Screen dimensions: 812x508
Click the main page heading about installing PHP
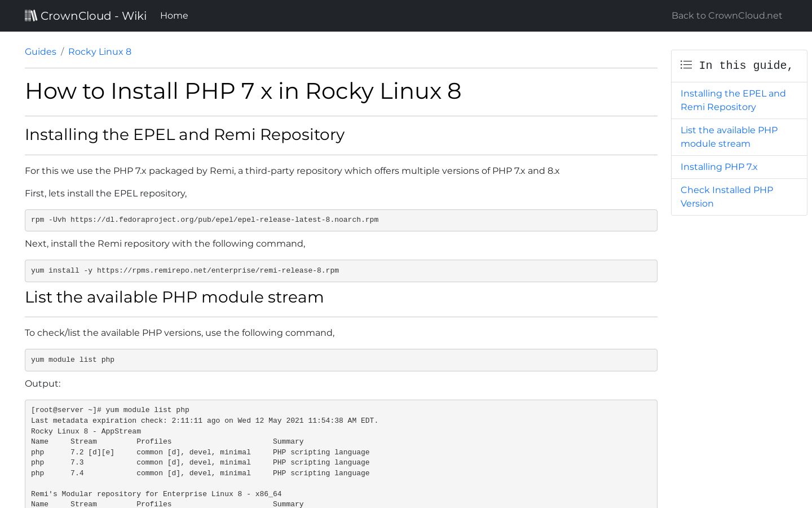tap(242, 91)
